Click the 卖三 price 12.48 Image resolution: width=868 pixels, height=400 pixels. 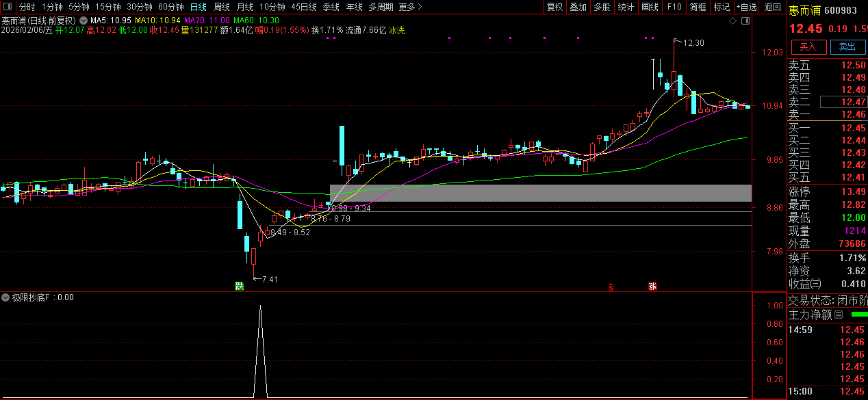coord(853,90)
